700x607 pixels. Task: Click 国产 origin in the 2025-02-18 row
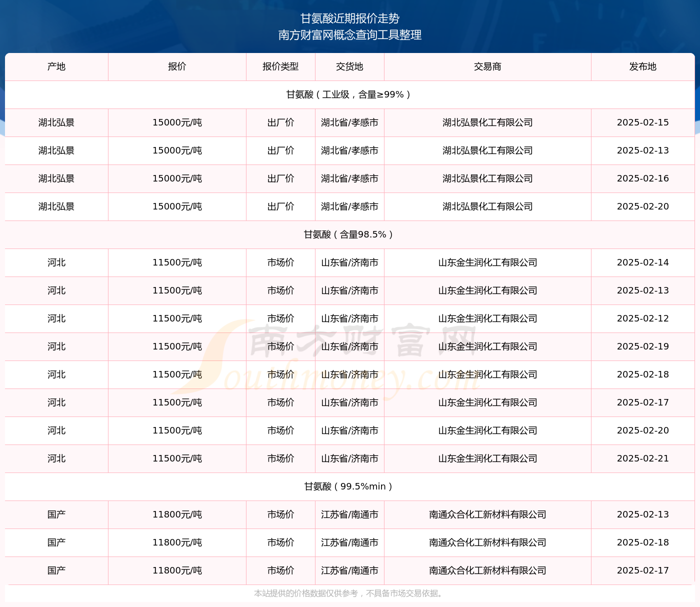pyautogui.click(x=56, y=542)
